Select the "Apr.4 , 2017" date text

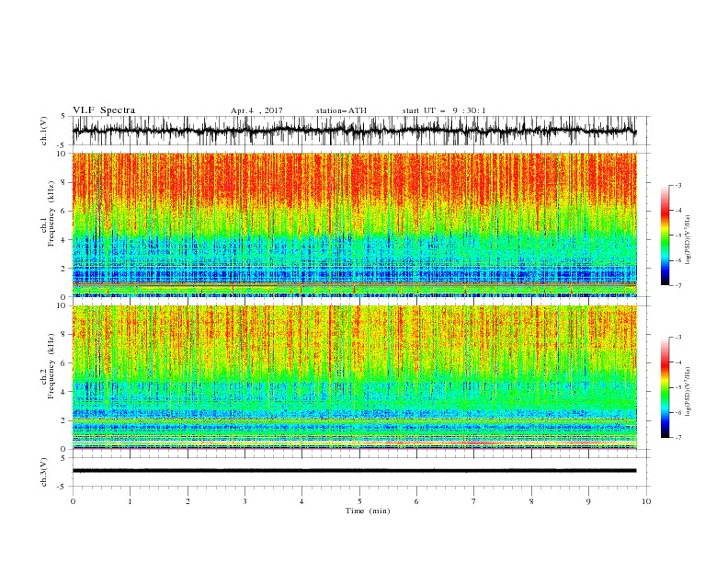click(x=256, y=110)
